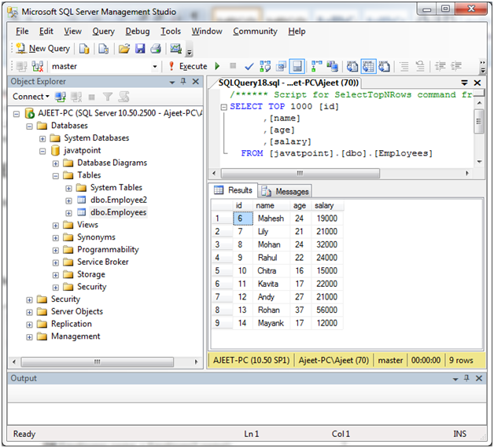The height and width of the screenshot is (448, 494).
Task: Select the Server Objects folder
Action: (x=77, y=312)
